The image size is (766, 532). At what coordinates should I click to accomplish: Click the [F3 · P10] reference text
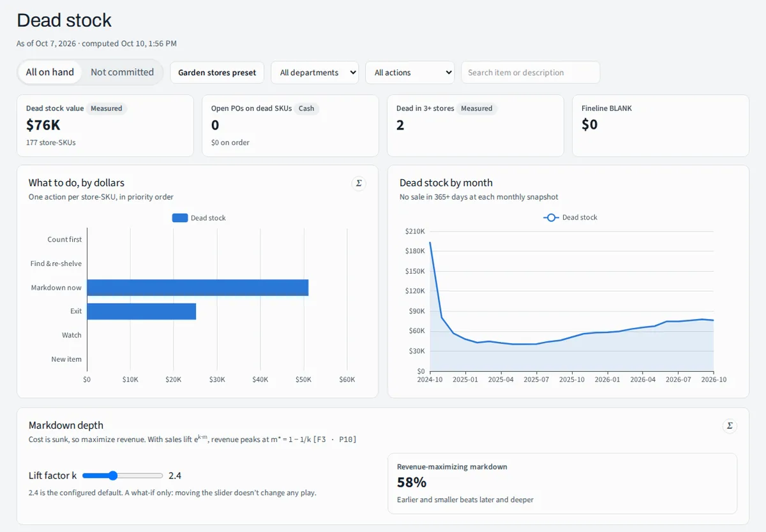coord(335,440)
